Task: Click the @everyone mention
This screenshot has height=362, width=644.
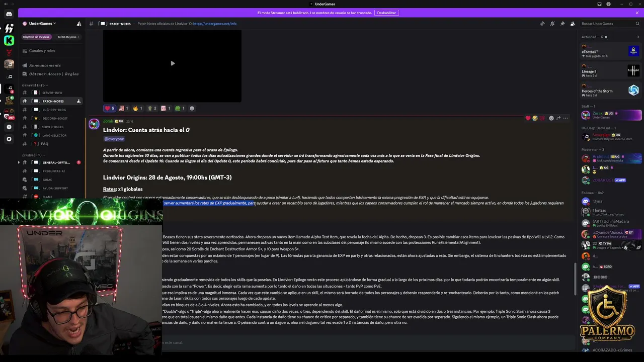Action: pos(114,139)
